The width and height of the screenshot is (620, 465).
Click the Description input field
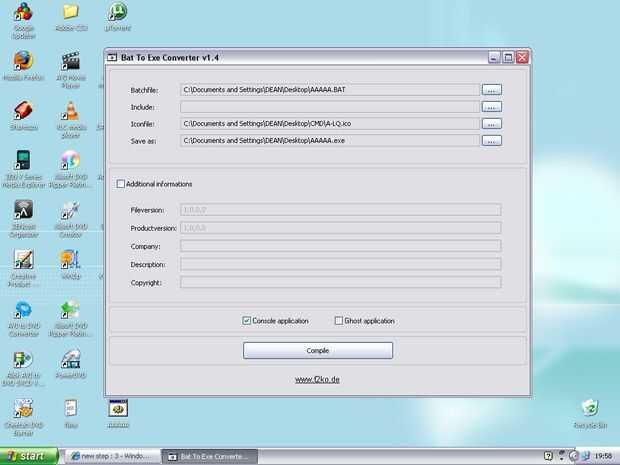point(340,264)
